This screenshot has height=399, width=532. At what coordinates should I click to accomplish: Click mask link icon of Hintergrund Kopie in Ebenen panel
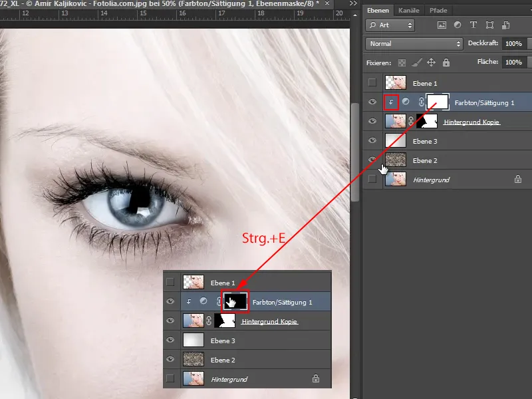[x=411, y=121]
